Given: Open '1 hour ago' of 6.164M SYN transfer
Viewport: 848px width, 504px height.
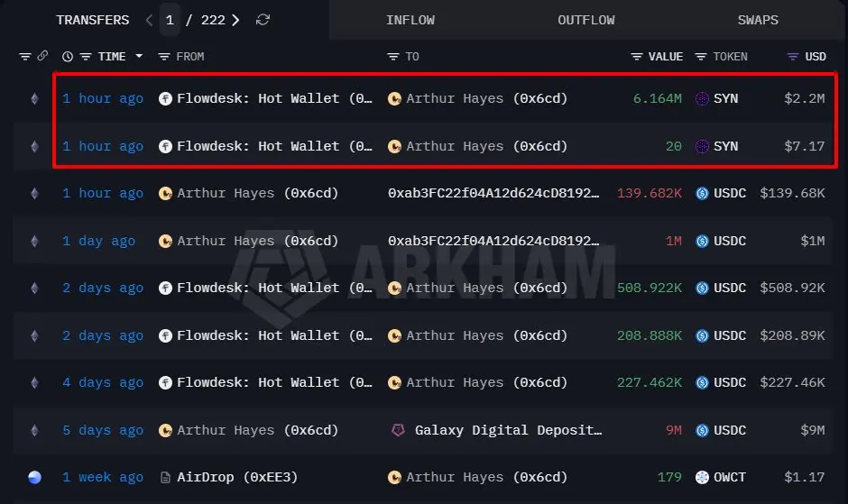Looking at the screenshot, I should point(103,98).
